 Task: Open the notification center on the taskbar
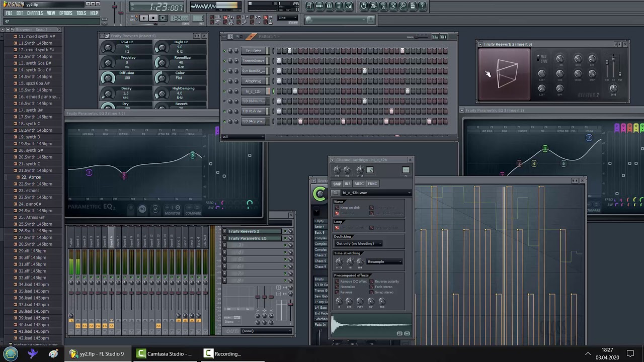[630, 353]
